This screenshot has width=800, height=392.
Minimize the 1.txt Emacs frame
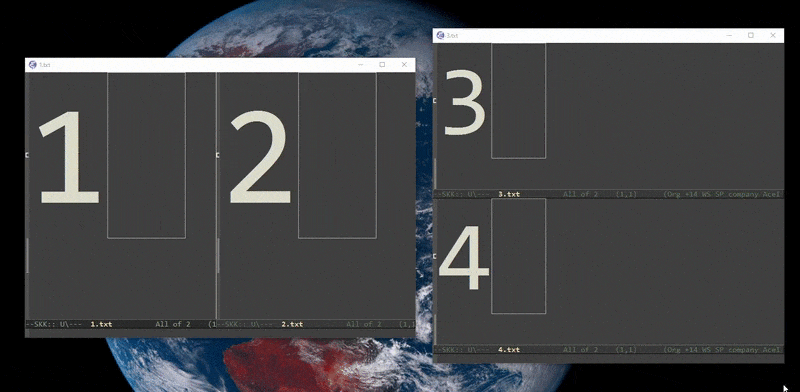[x=360, y=65]
